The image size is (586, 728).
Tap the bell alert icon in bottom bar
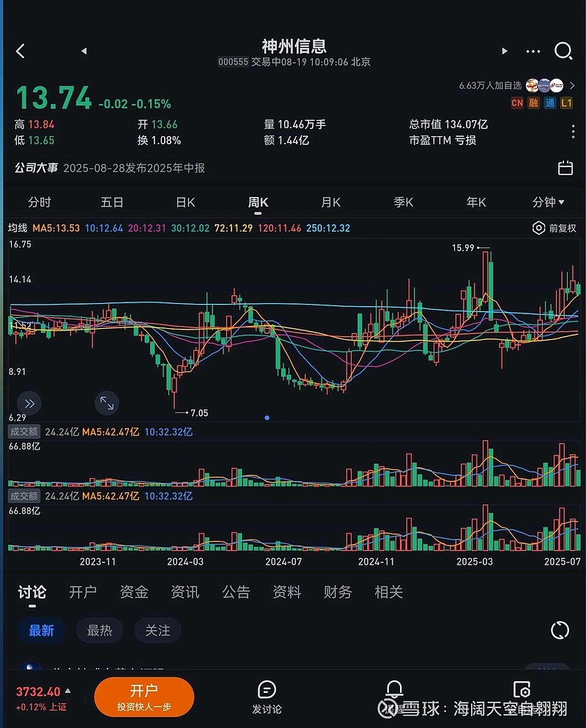[394, 689]
